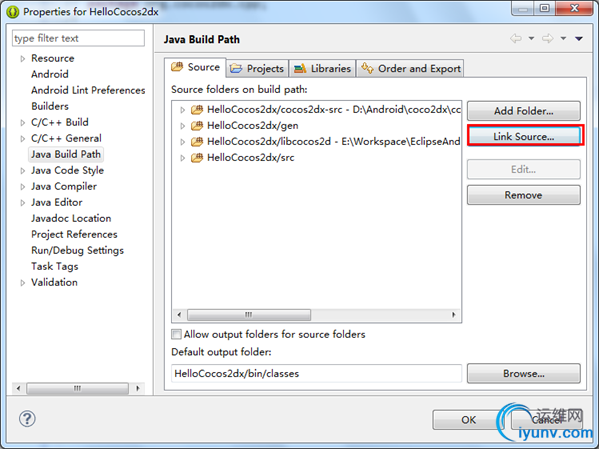Select Java Editor in the tree
599x449 pixels.
click(x=57, y=203)
